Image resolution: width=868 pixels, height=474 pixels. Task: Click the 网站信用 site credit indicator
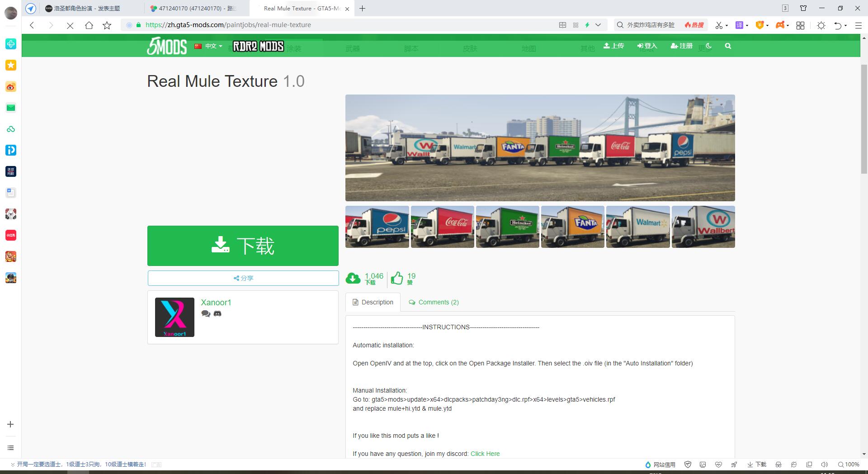(x=660, y=465)
